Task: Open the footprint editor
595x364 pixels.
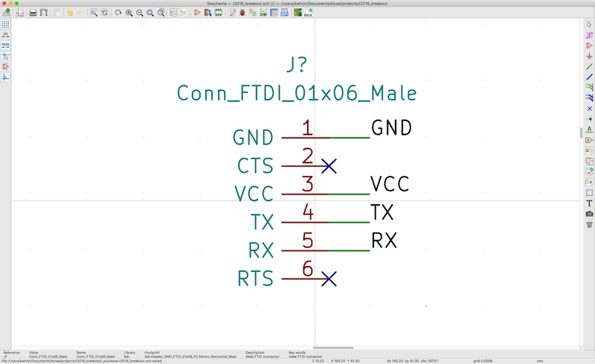Action: (219, 13)
